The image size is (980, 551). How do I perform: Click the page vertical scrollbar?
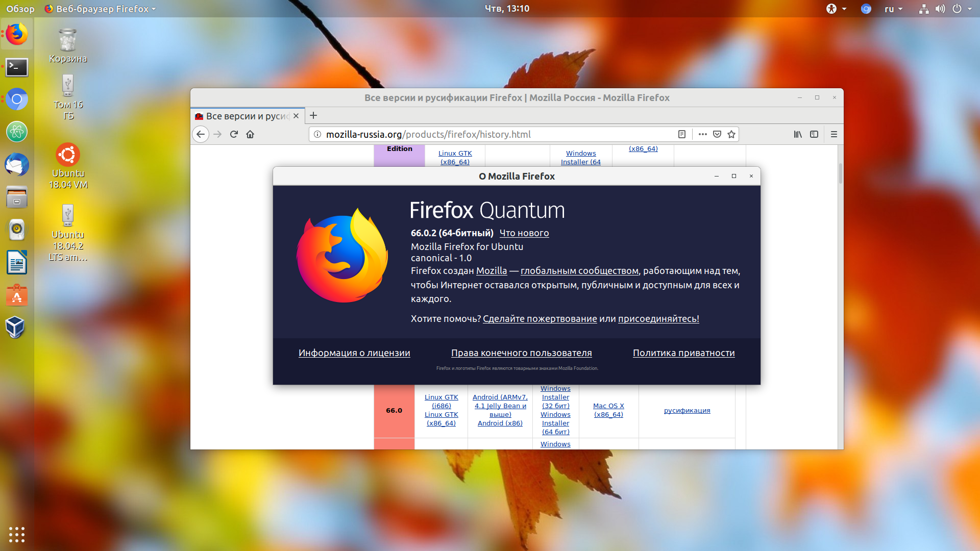pos(840,173)
